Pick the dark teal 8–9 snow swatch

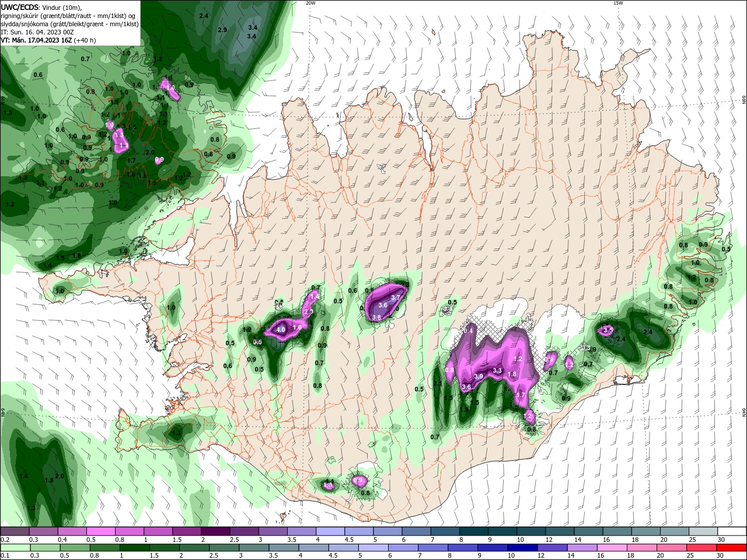[474, 531]
